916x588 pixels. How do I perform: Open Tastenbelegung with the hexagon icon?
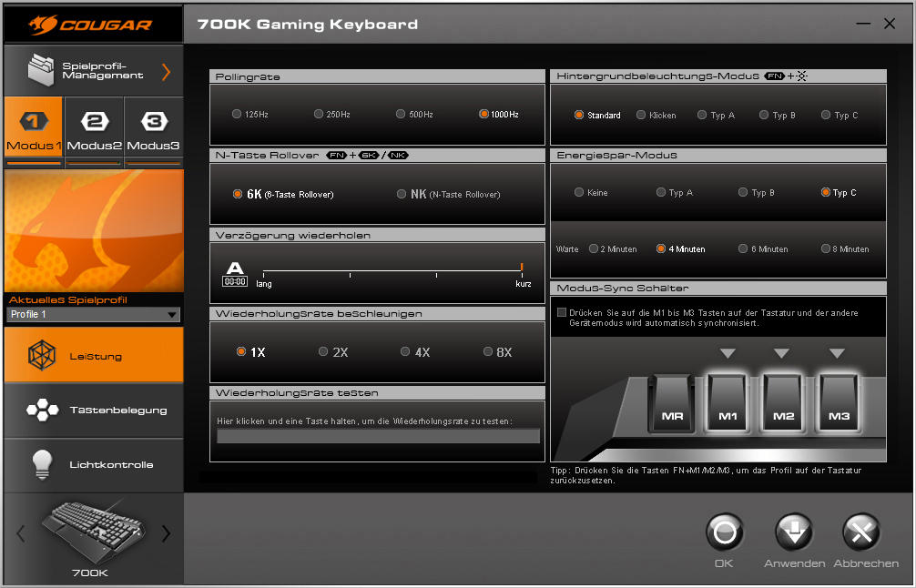click(42, 410)
